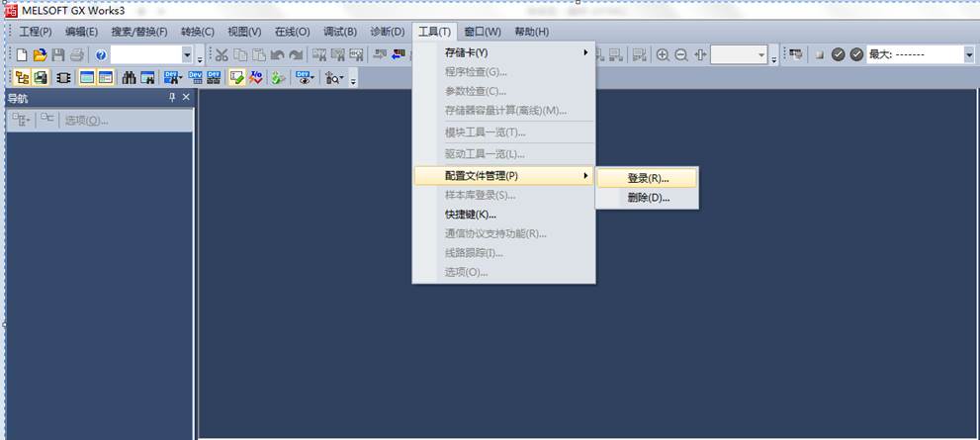Image resolution: width=980 pixels, height=440 pixels.
Task: Pin the 导航 panel with pushpin
Action: tap(171, 98)
